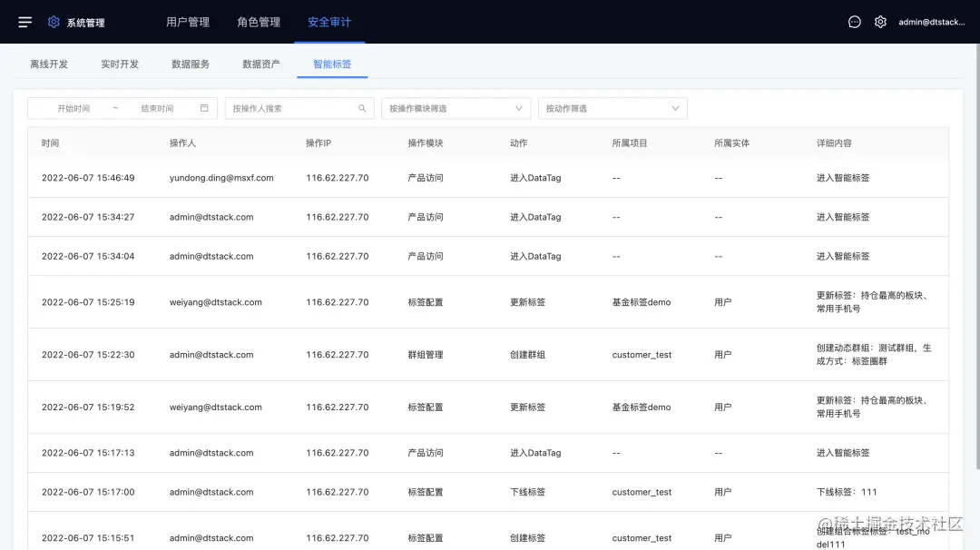This screenshot has width=980, height=550.
Task: Click 产品访问 in 15:34:27 row
Action: tap(426, 217)
